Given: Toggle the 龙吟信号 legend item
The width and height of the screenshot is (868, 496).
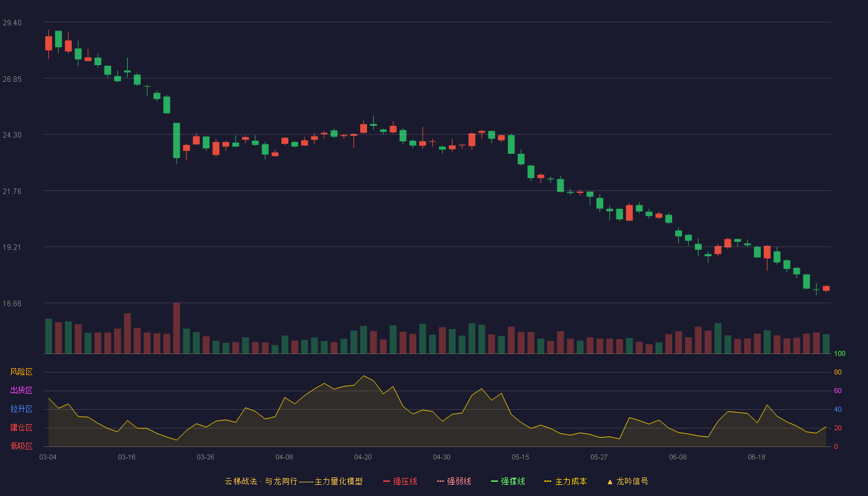Looking at the screenshot, I should pyautogui.click(x=627, y=481).
